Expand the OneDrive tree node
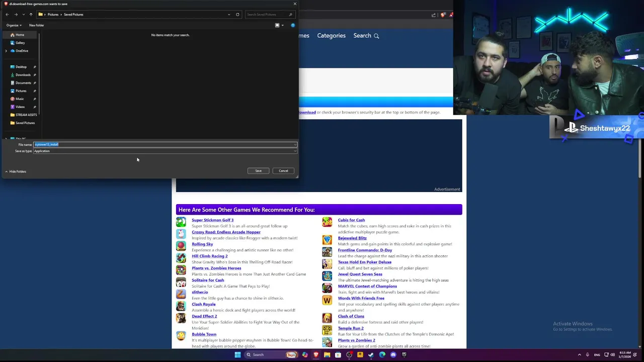 (x=6, y=51)
